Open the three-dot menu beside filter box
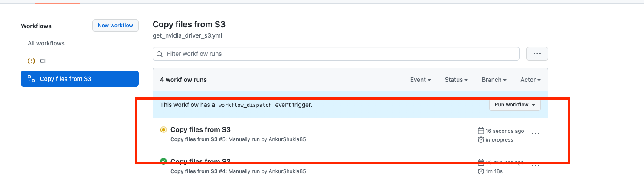644x187 pixels. 537,54
